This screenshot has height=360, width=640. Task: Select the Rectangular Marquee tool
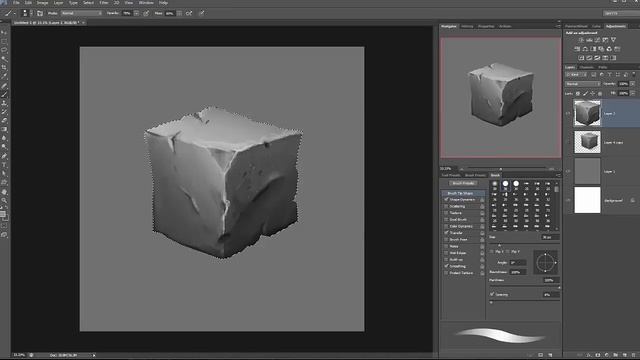[4, 41]
